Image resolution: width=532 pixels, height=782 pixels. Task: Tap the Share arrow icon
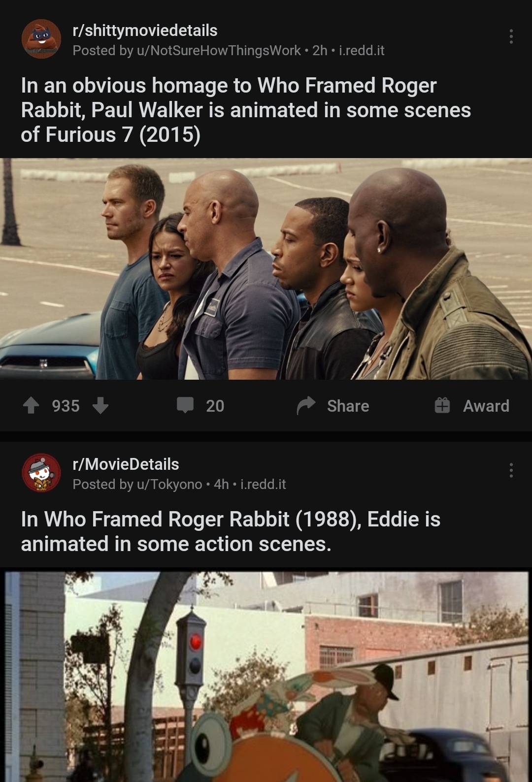(306, 405)
